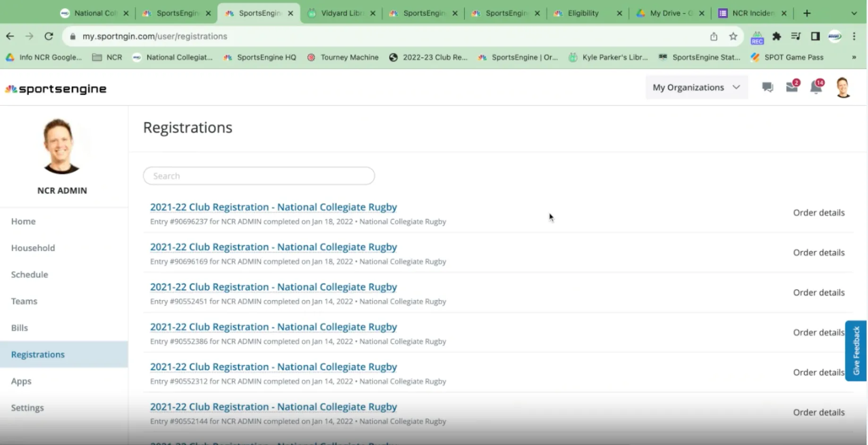The width and height of the screenshot is (868, 445).
Task: Open the Chrome three-dot menu
Action: pos(854,36)
